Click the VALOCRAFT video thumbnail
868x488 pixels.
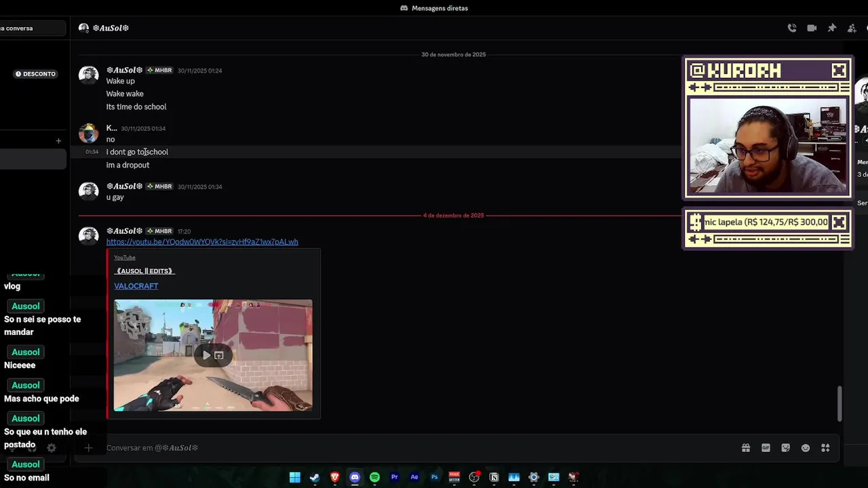pos(213,355)
